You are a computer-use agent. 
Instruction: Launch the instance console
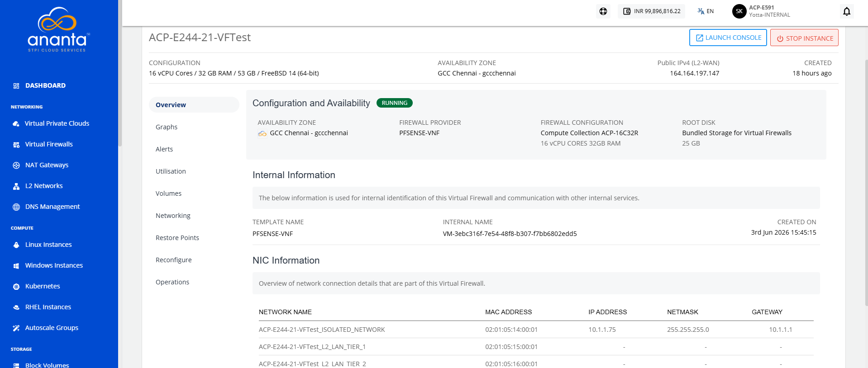(x=728, y=38)
